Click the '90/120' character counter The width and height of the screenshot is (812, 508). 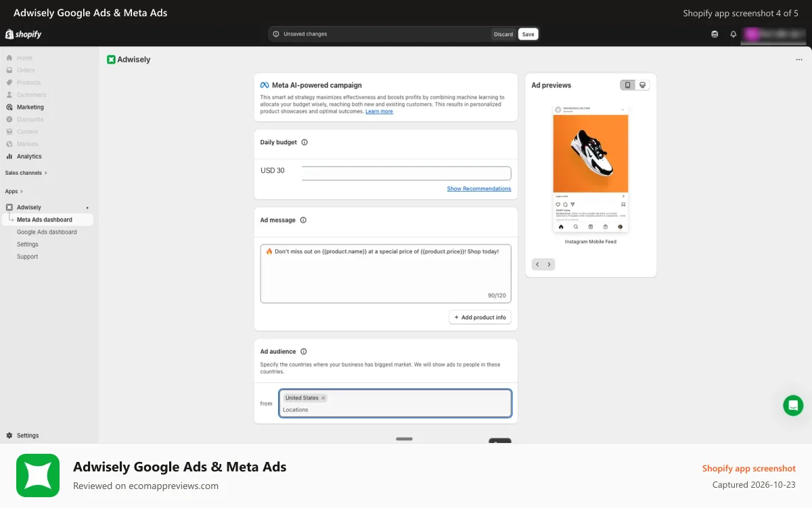[497, 296]
